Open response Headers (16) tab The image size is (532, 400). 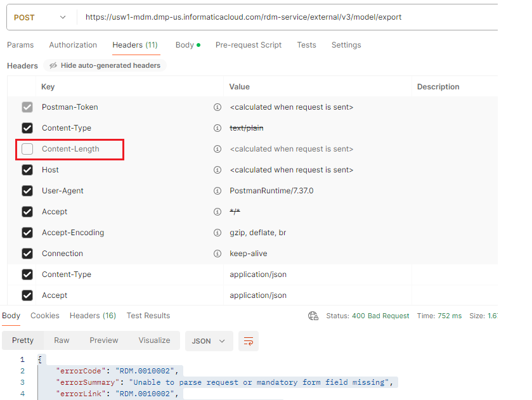(x=93, y=316)
